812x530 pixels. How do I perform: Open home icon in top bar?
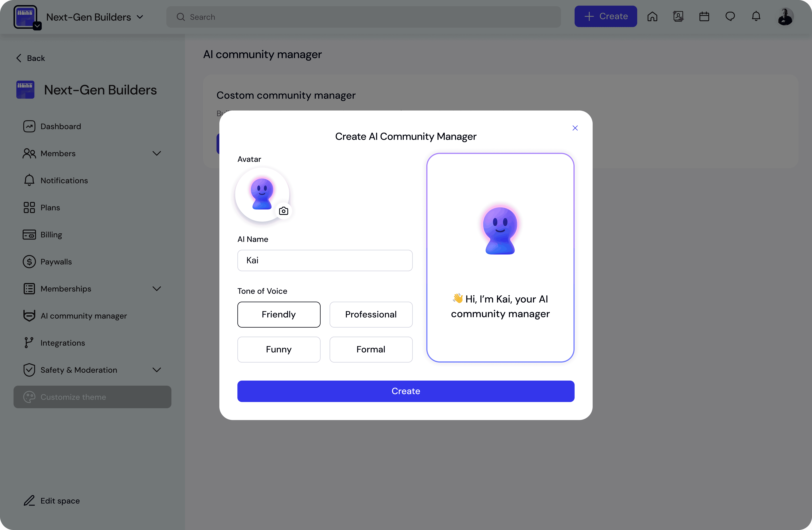(652, 16)
